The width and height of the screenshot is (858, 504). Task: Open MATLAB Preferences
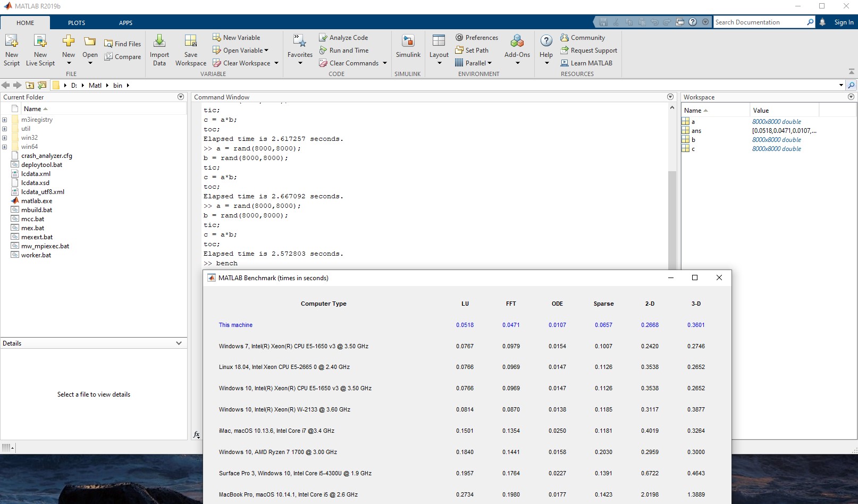coord(477,38)
